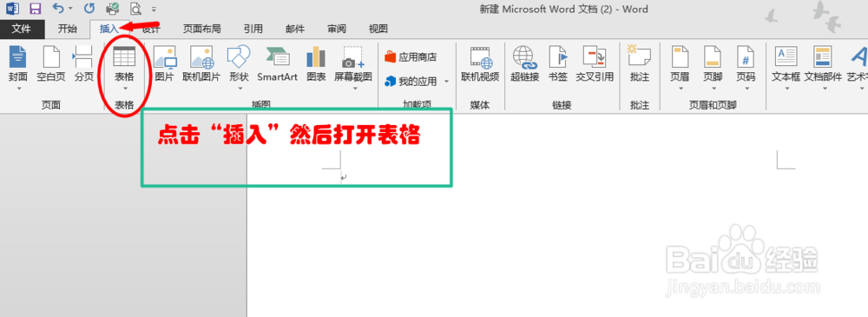The height and width of the screenshot is (317, 868).
Task: Click the Save icon in quick access toolbar
Action: pyautogui.click(x=35, y=9)
